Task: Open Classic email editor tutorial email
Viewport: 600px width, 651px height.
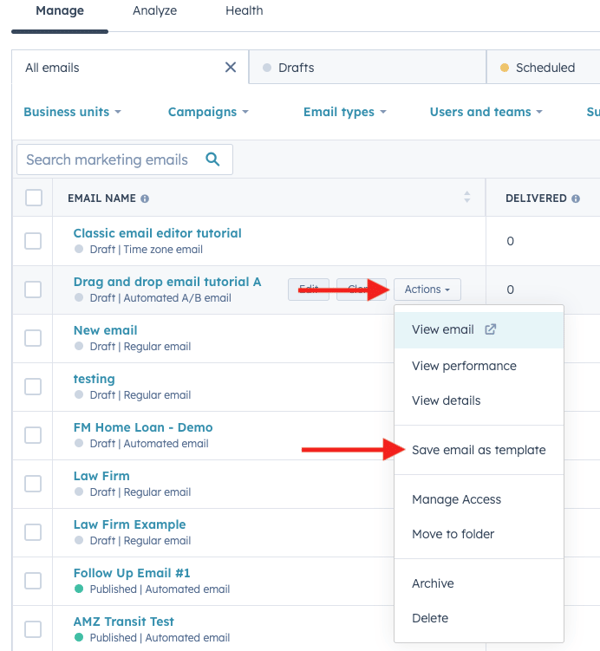Action: point(157,233)
